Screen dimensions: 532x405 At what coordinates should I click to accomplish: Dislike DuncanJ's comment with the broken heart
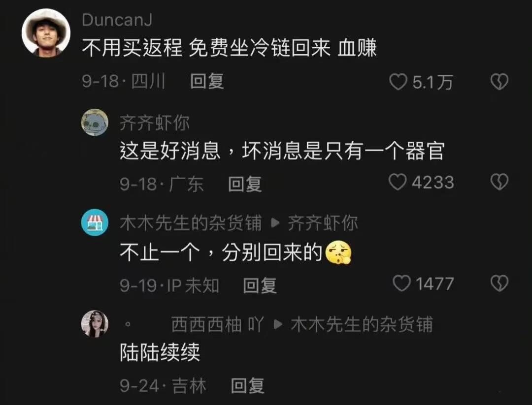[499, 82]
